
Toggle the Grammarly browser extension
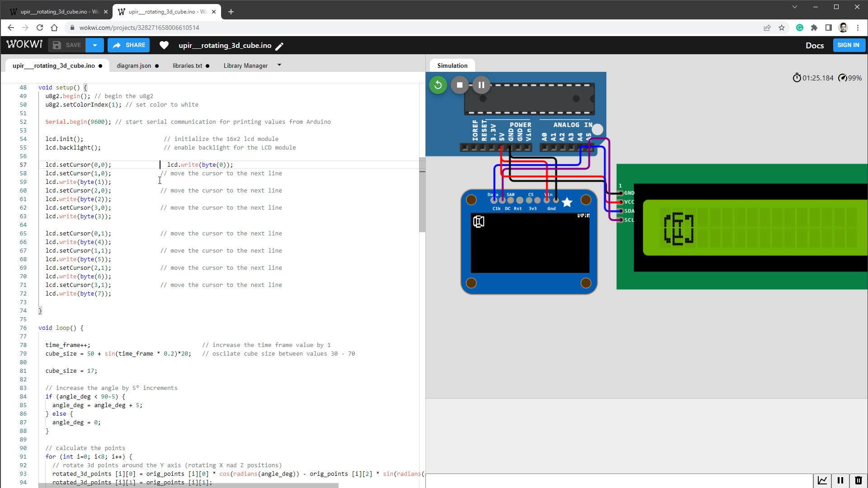coord(799,28)
